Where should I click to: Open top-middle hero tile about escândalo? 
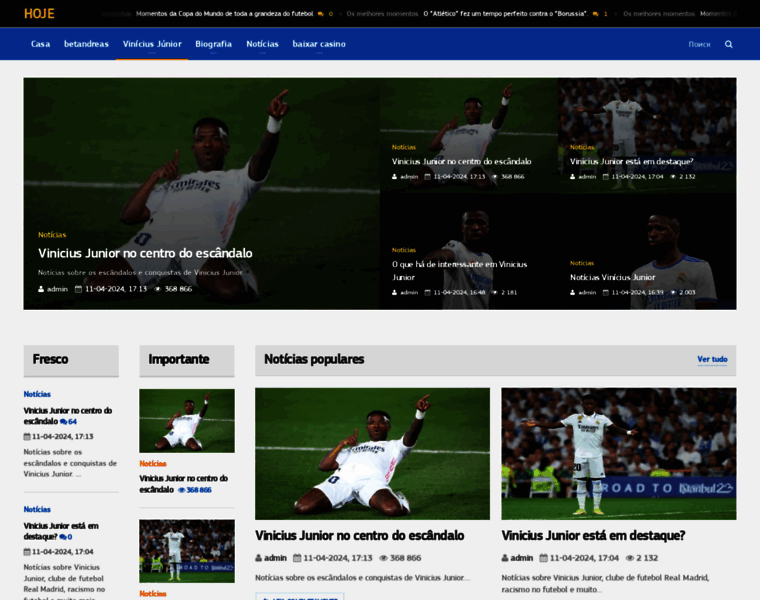point(461,161)
